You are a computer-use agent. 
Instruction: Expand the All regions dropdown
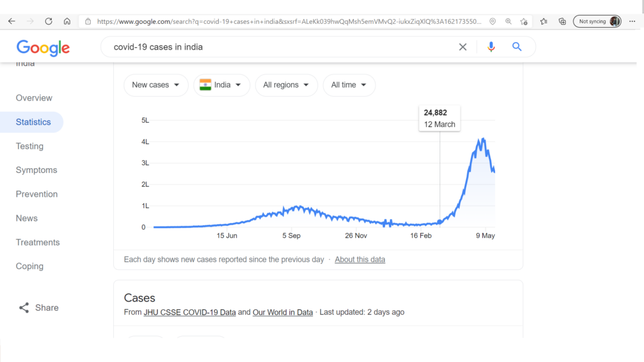(x=286, y=85)
